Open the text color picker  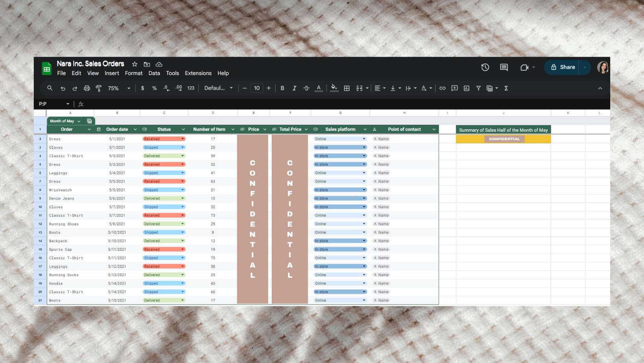tap(319, 88)
